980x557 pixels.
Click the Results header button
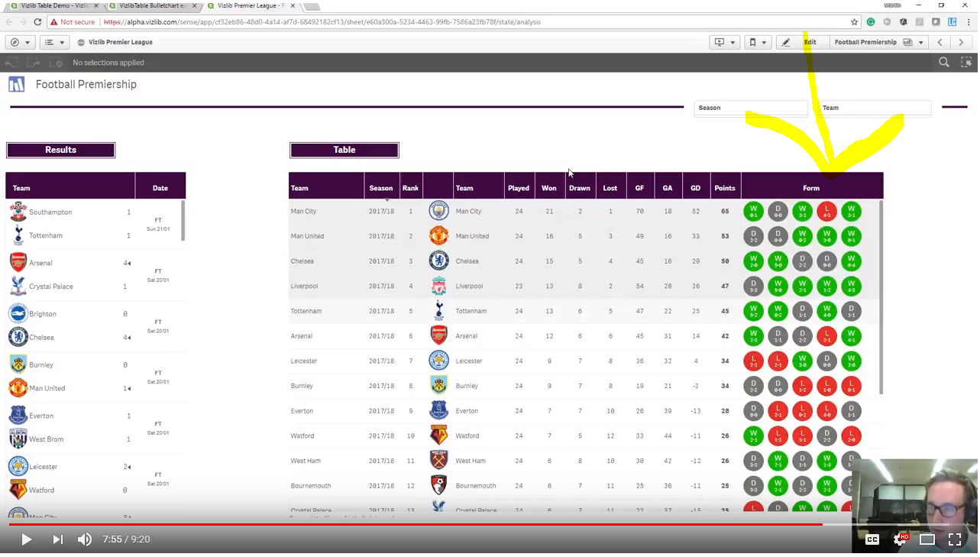(x=61, y=150)
